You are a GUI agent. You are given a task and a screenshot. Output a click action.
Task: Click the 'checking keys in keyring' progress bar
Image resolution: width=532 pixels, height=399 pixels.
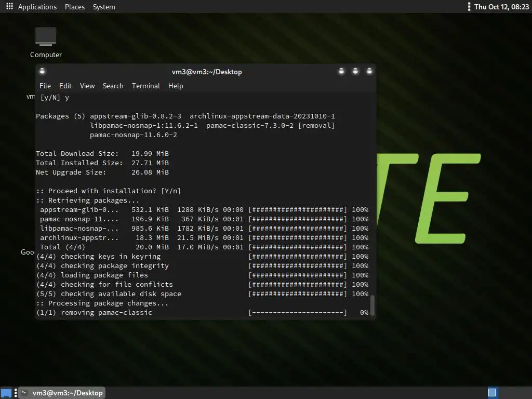298,257
